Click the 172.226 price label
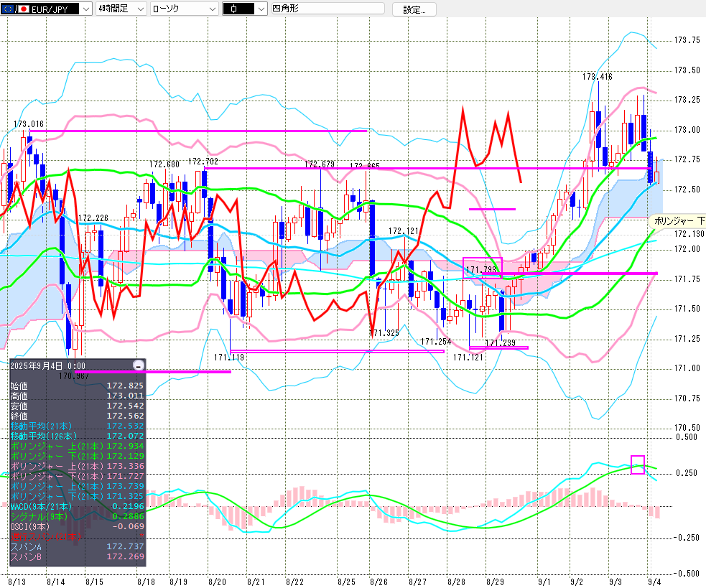 (x=93, y=218)
